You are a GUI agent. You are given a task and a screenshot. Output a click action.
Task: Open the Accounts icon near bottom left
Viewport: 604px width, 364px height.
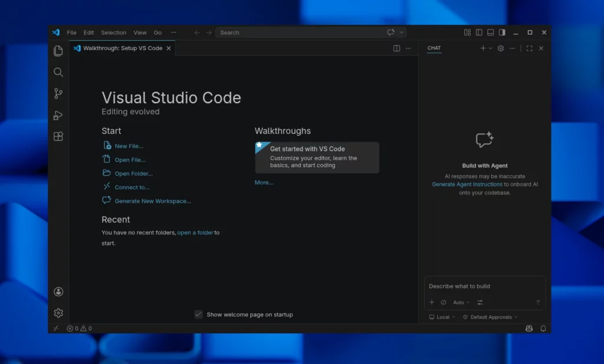(58, 291)
